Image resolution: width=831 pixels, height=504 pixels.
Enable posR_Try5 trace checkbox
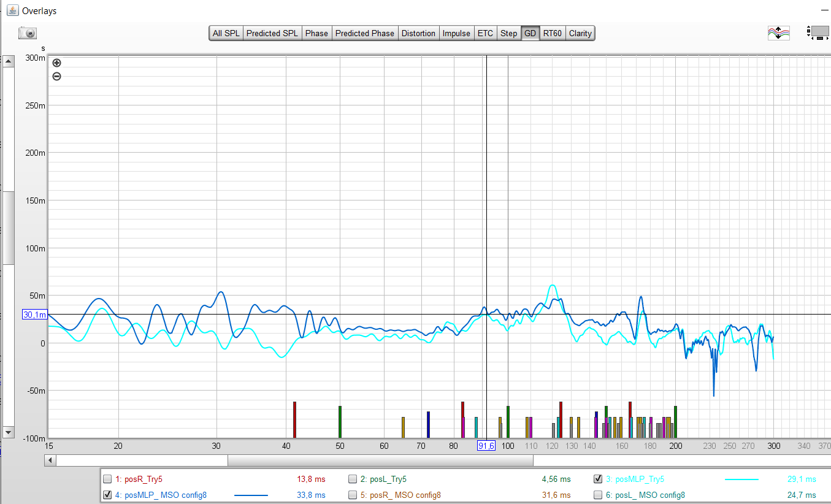tap(107, 479)
